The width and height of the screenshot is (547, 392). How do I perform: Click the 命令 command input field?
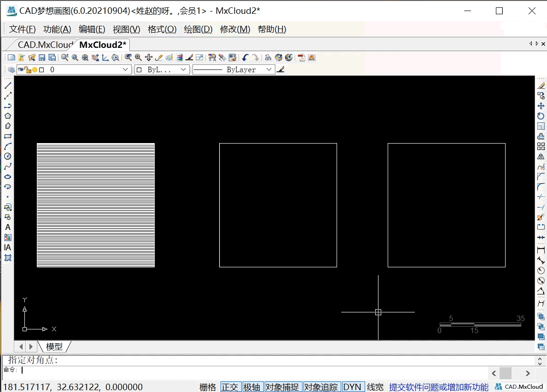coord(253,370)
